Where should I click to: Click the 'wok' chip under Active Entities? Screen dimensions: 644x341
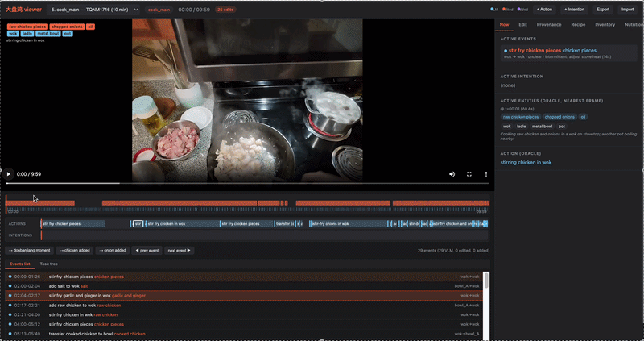(x=507, y=127)
